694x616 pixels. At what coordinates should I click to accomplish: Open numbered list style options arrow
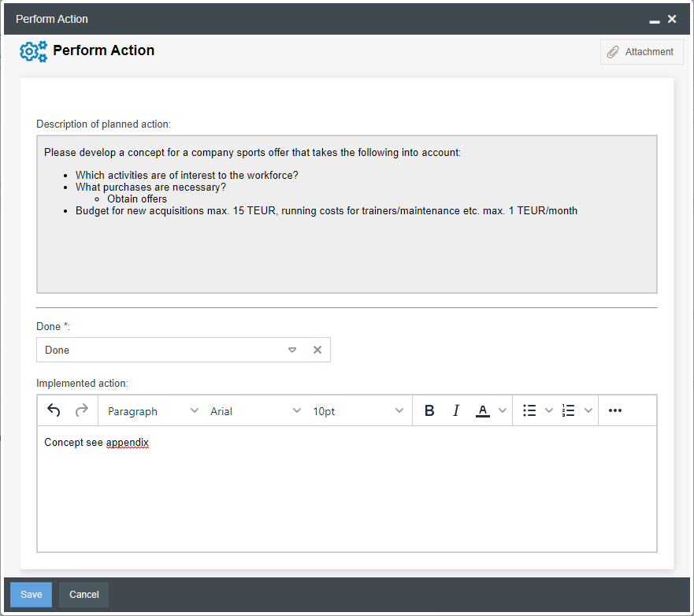pos(588,410)
